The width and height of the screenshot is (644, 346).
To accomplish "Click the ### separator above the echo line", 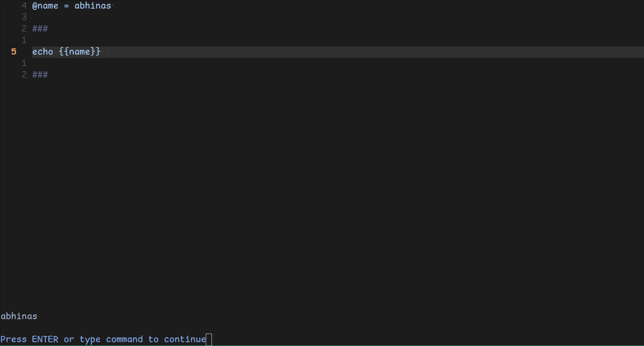I will 40,29.
